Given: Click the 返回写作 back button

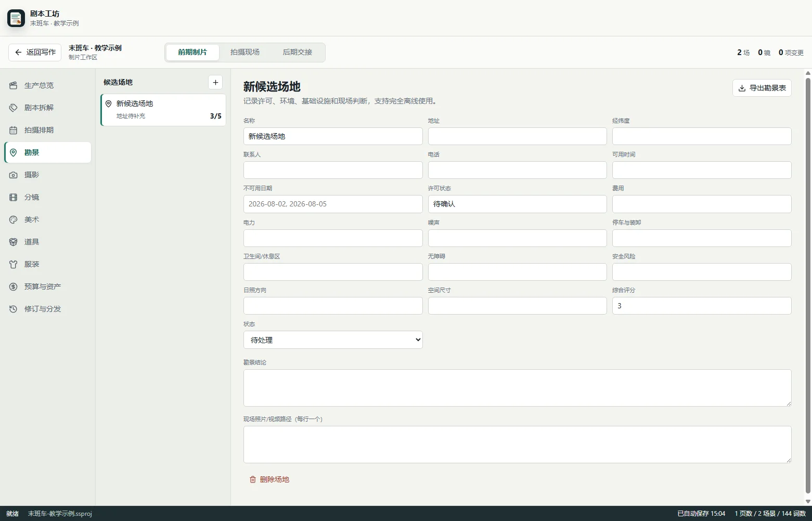Looking at the screenshot, I should coord(35,52).
